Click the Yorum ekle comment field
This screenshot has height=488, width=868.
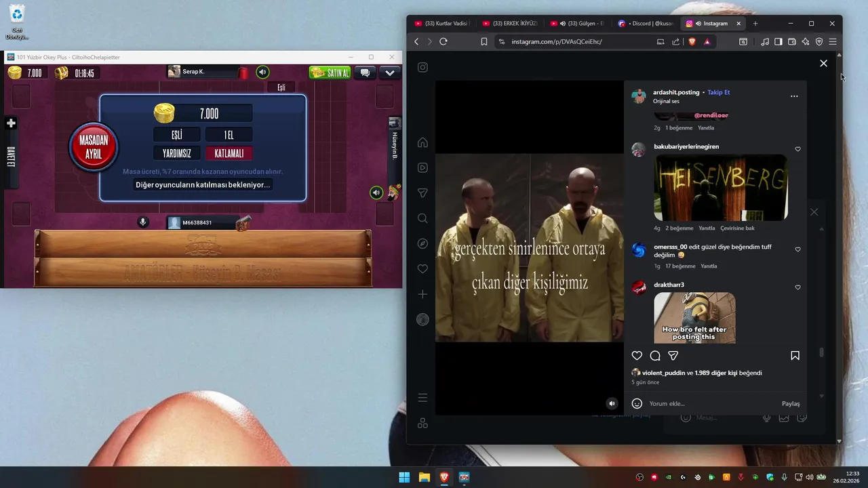[x=712, y=403]
